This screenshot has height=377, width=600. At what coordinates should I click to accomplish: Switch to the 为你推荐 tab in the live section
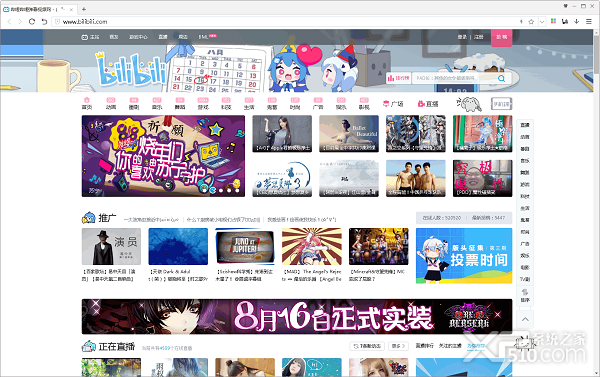[476, 346]
